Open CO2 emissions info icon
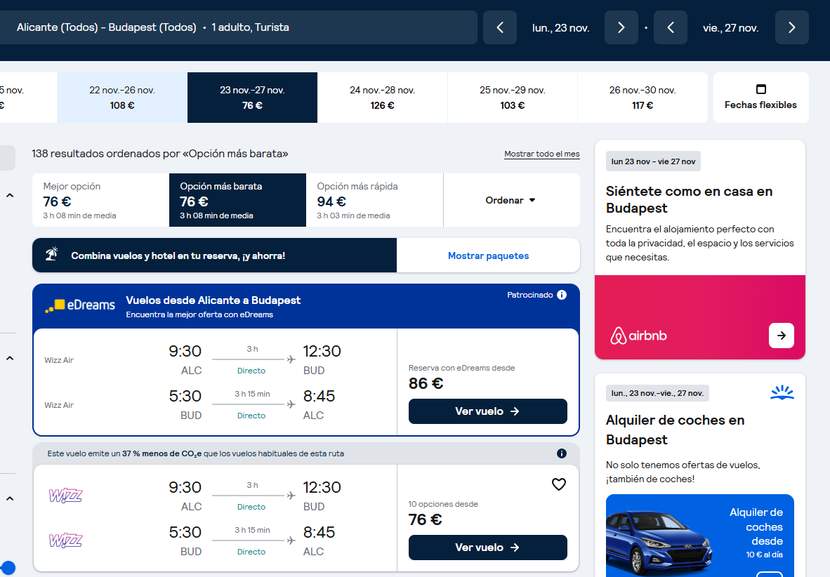 (562, 453)
